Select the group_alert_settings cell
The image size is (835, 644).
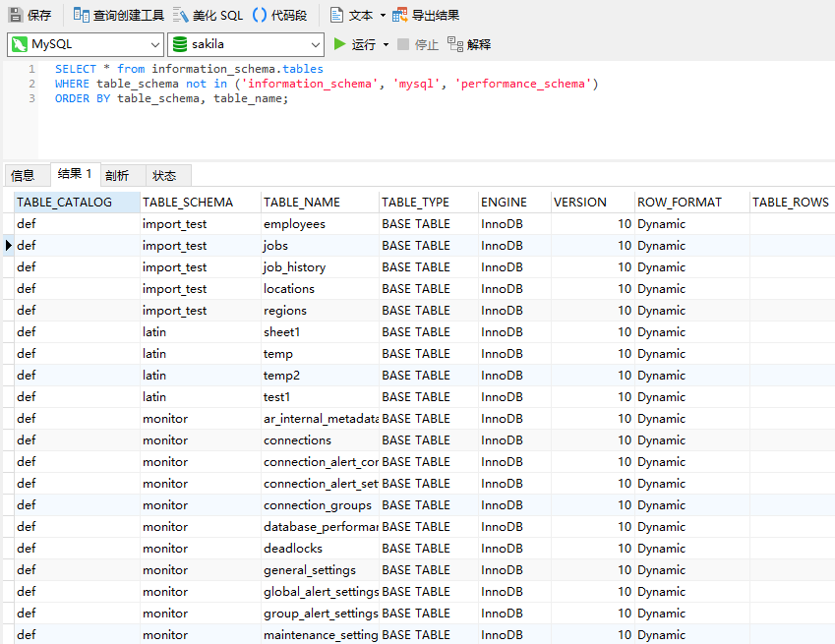[x=320, y=614]
